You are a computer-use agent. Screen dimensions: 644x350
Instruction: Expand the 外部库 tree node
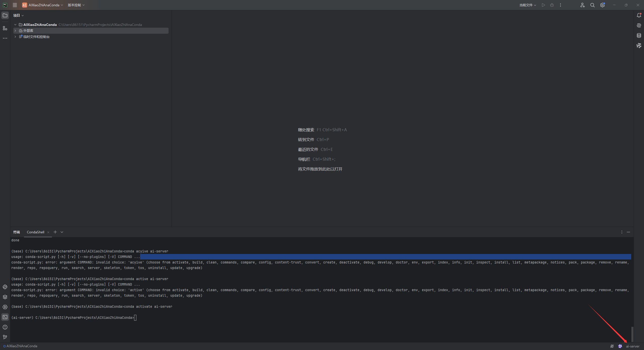tap(15, 31)
